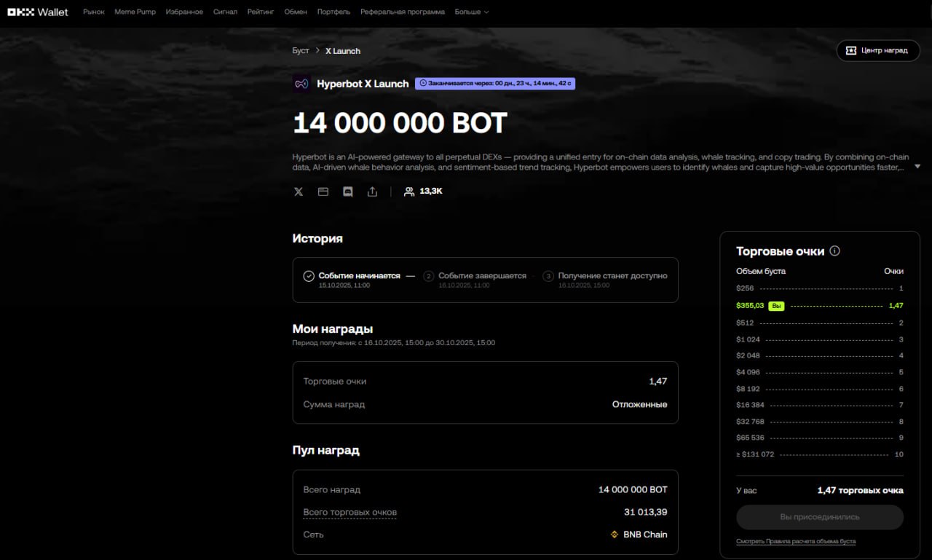Image resolution: width=932 pixels, height=560 pixels.
Task: Click the Буст breadcrumb link
Action: tap(301, 51)
